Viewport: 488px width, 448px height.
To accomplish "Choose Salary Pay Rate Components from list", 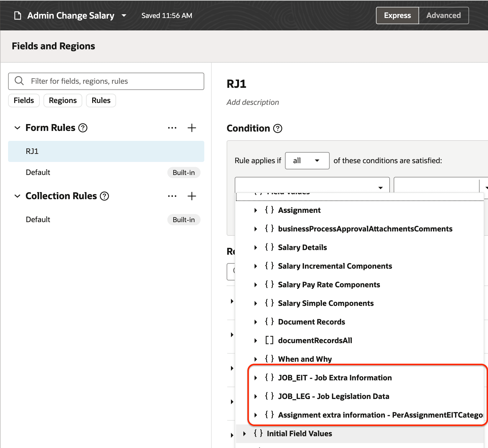I will tap(329, 285).
